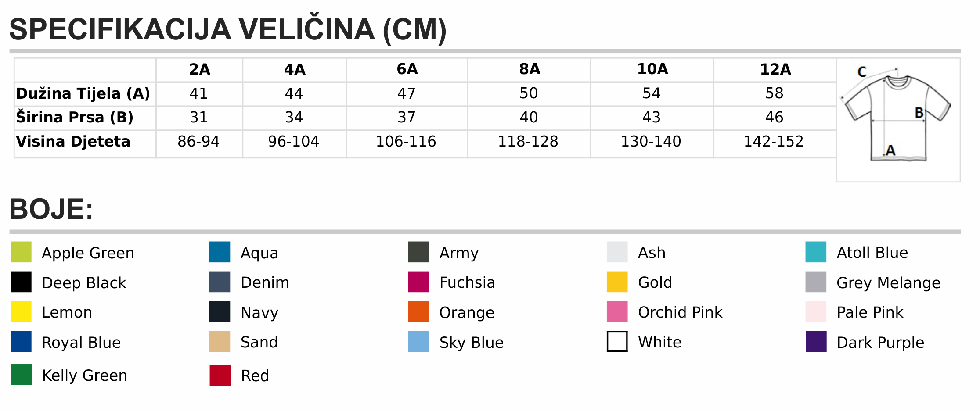Select the Dark Purple swatch

(816, 342)
